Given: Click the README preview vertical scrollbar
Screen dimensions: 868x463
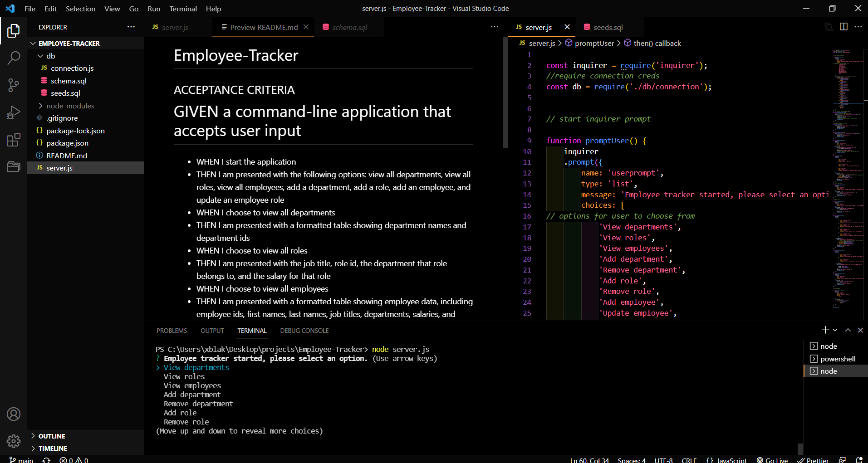Looking at the screenshot, I should (505, 93).
